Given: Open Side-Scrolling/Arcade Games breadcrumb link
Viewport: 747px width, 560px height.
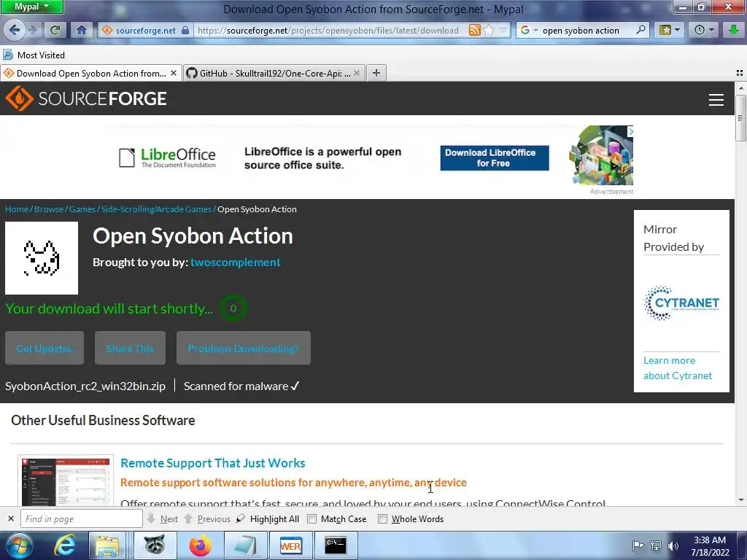Looking at the screenshot, I should pos(156,209).
